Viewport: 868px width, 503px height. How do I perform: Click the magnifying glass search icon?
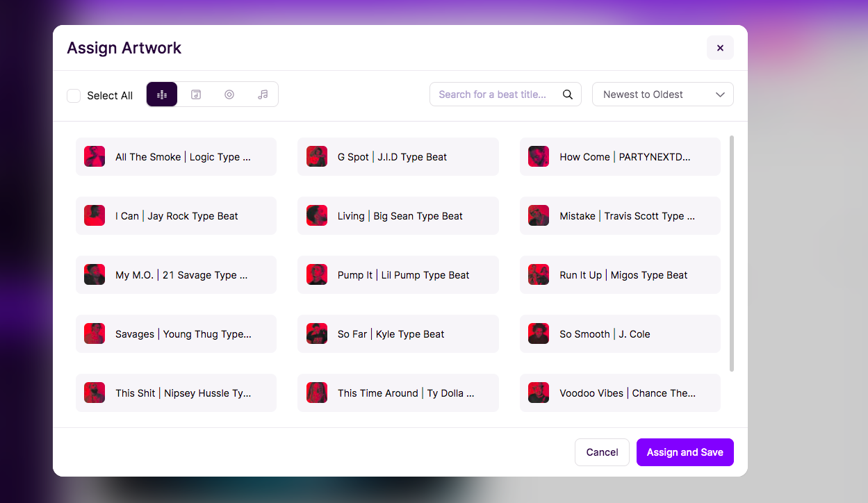(568, 94)
